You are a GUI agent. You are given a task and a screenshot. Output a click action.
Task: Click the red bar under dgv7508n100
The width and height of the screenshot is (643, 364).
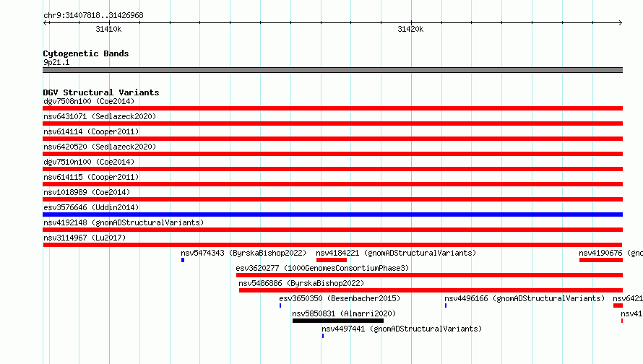click(332, 108)
